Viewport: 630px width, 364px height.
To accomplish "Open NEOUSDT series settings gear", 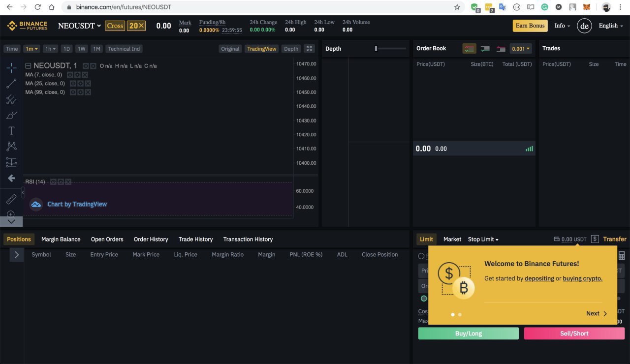I will (x=93, y=66).
